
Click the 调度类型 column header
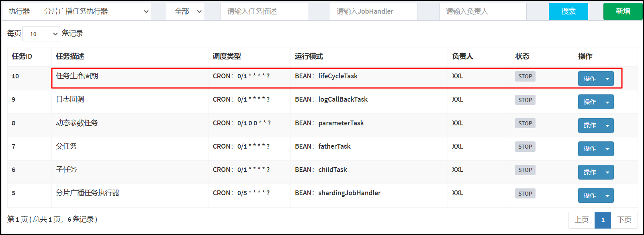(227, 56)
